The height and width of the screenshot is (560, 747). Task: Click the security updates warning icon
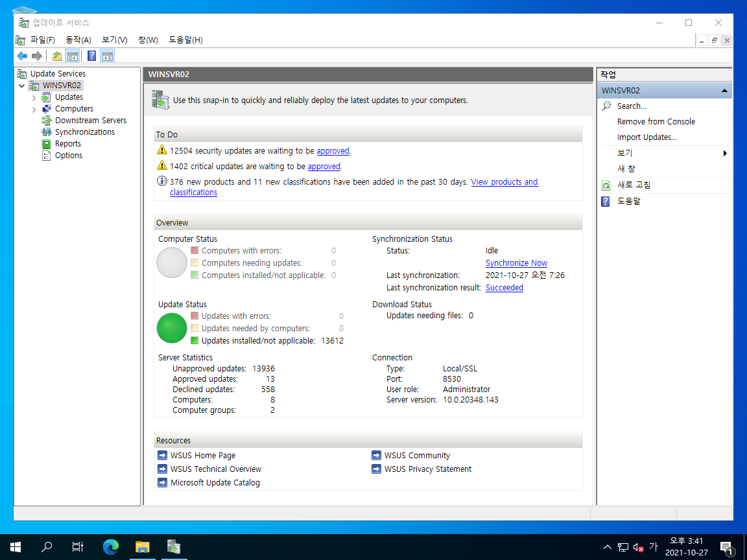click(162, 150)
